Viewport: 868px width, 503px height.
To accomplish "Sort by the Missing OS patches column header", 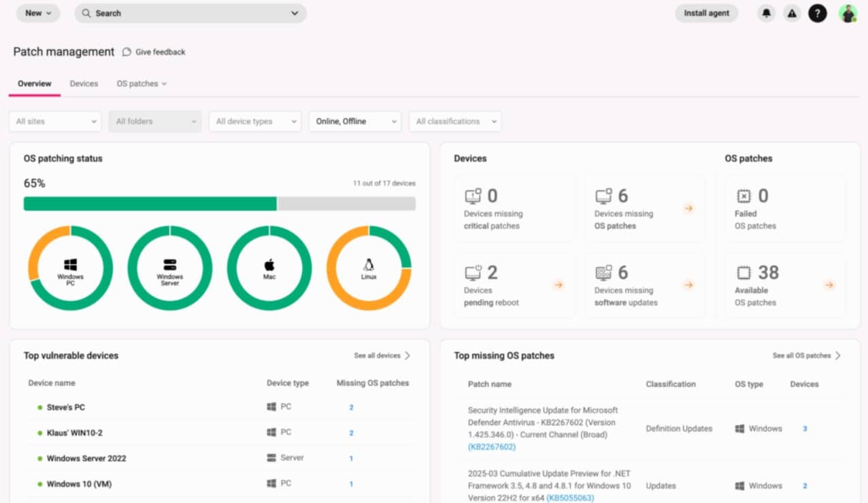I will tap(373, 383).
